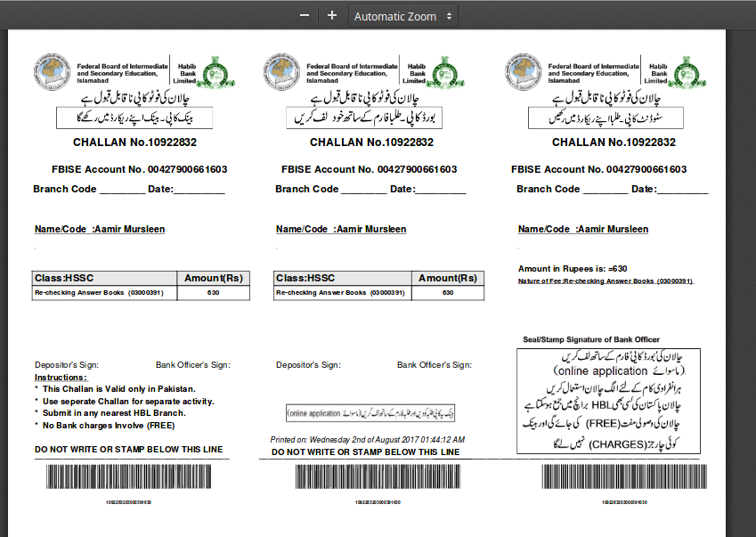Click 'Branch Code' label in left copy

[x=65, y=189]
